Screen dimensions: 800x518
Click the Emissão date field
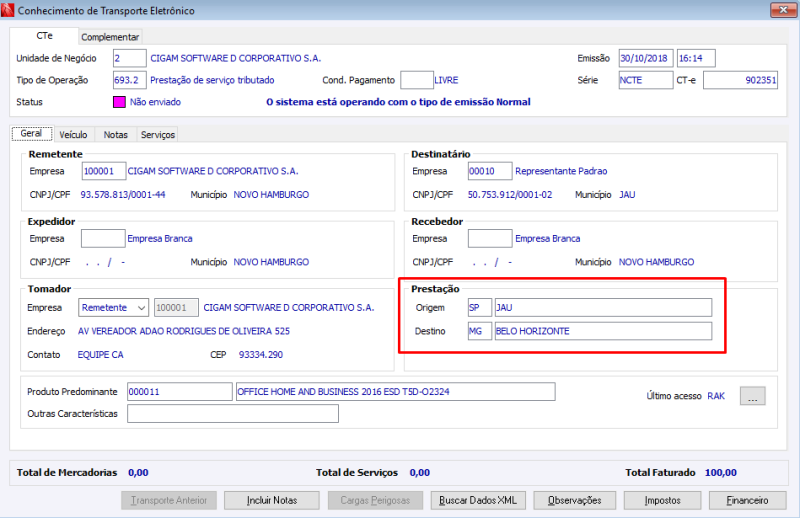pos(646,58)
